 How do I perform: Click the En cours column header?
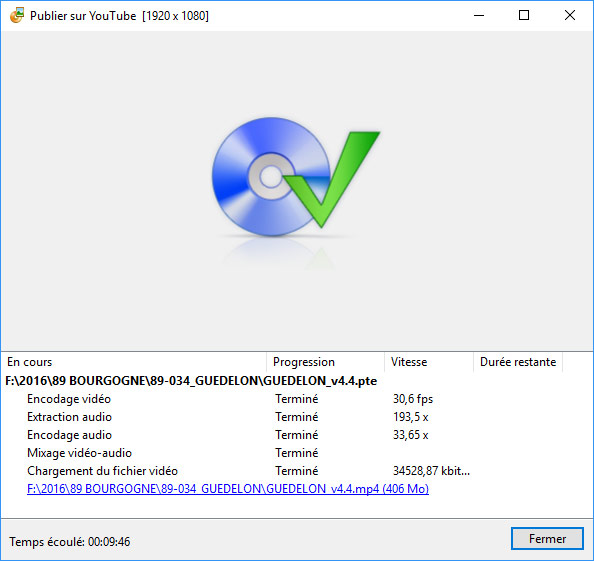tap(134, 362)
